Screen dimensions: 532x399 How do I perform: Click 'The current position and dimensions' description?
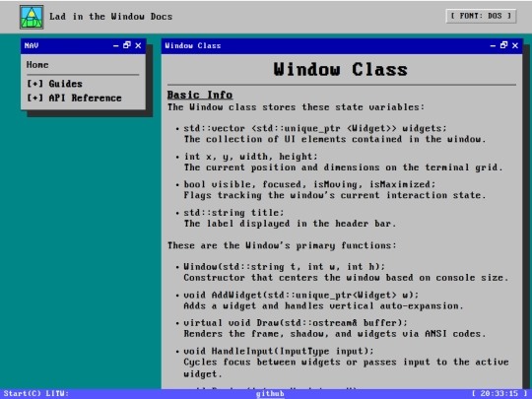[344, 167]
